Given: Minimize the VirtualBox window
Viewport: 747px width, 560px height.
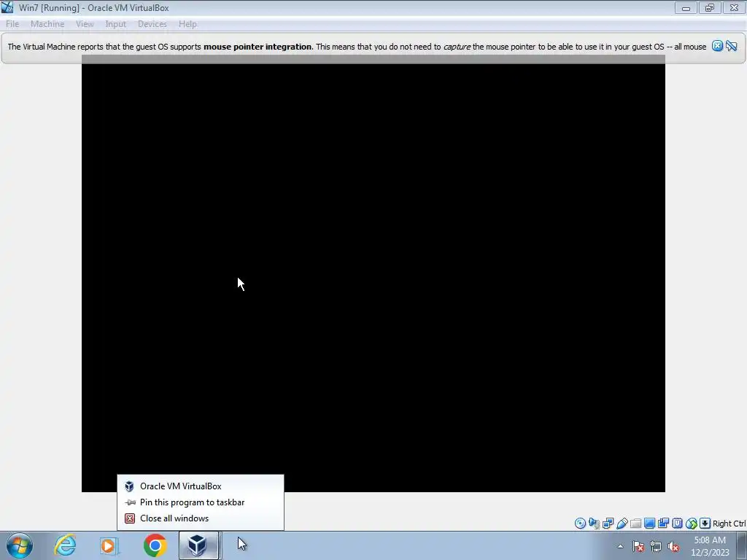Looking at the screenshot, I should tap(686, 7).
